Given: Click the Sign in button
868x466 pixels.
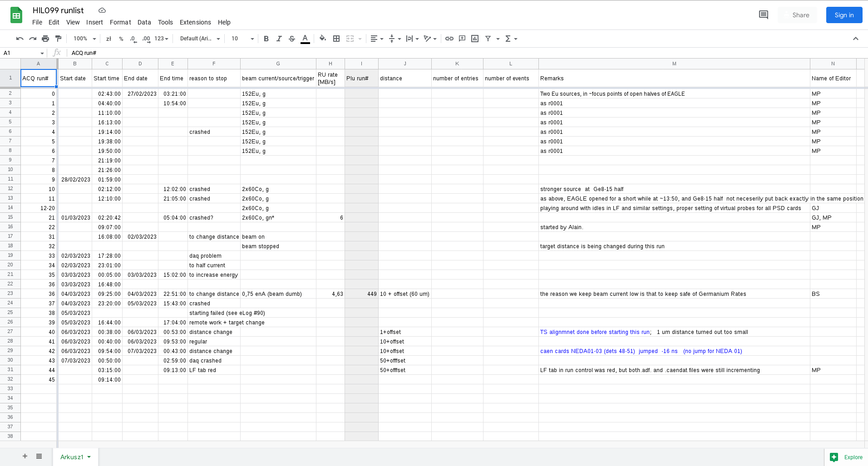Looking at the screenshot, I should pyautogui.click(x=843, y=15).
